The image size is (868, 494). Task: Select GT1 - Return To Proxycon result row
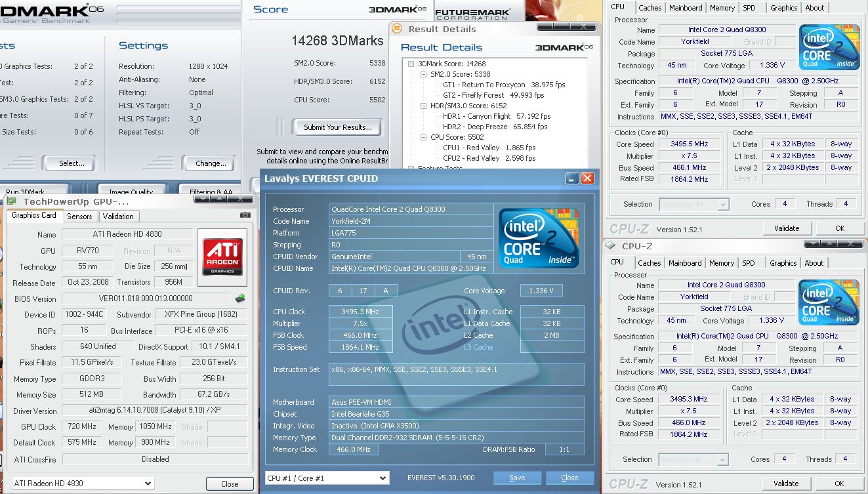(x=504, y=85)
